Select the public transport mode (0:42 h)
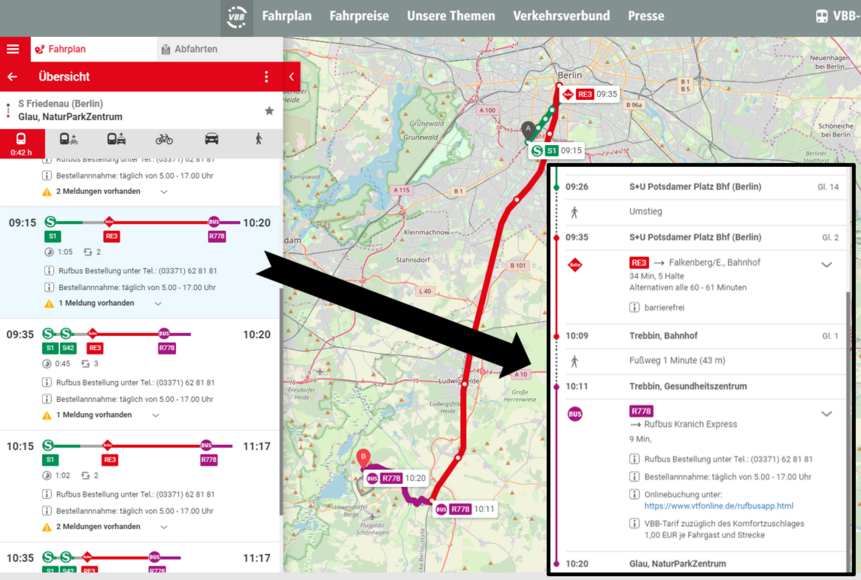Image resolution: width=861 pixels, height=580 pixels. tap(21, 144)
